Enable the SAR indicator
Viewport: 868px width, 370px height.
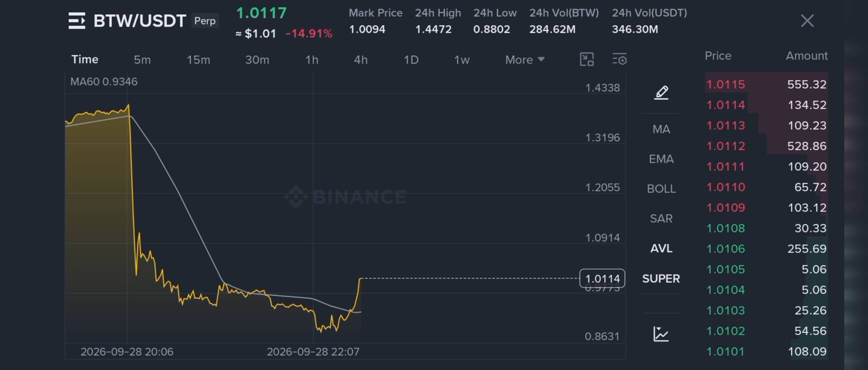661,219
